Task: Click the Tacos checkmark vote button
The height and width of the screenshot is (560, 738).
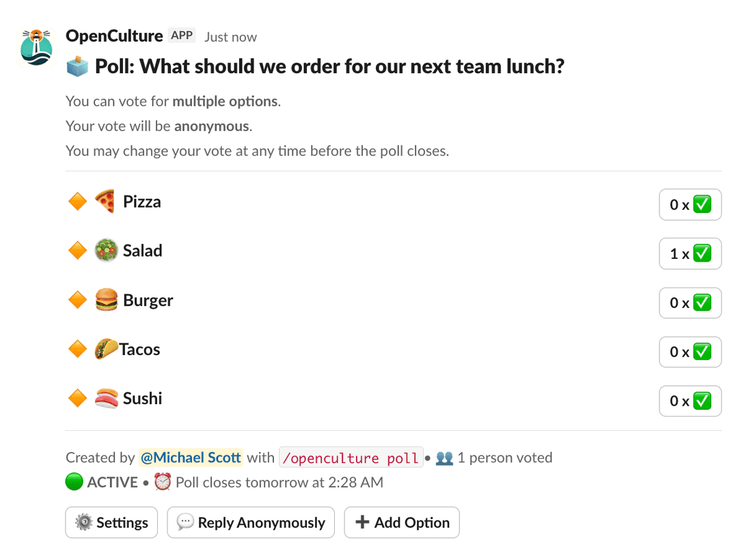Action: click(690, 352)
